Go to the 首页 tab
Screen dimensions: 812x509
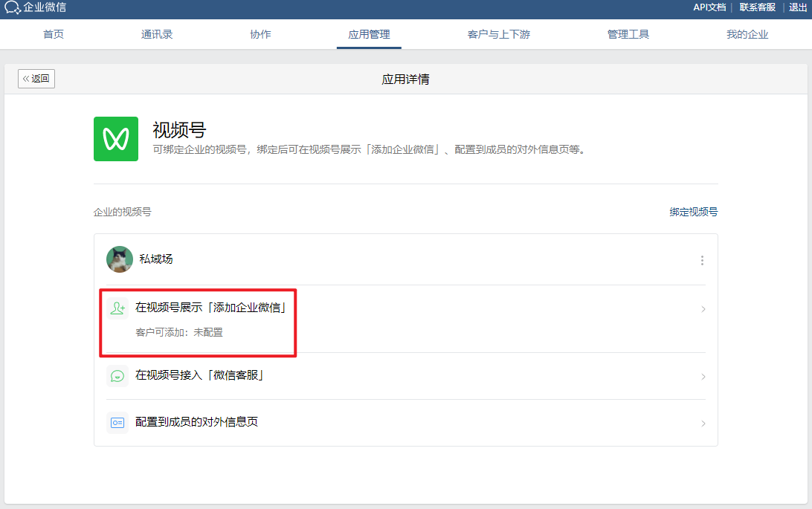coord(54,34)
